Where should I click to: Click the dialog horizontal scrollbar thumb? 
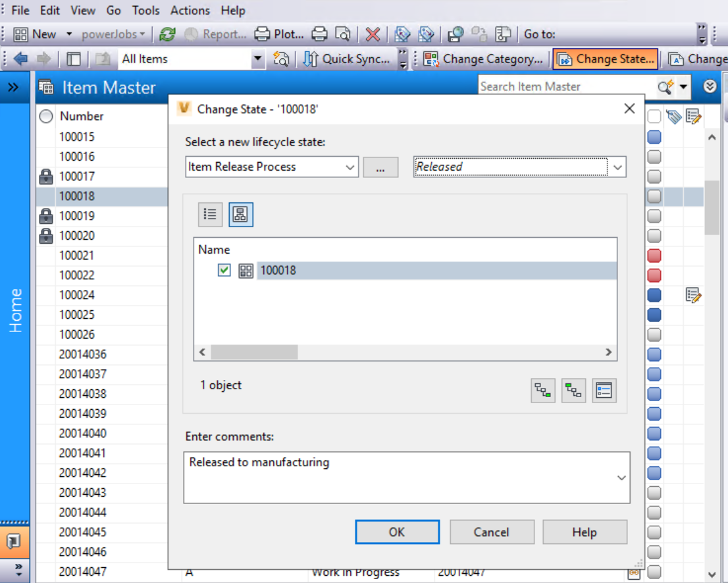coord(254,352)
